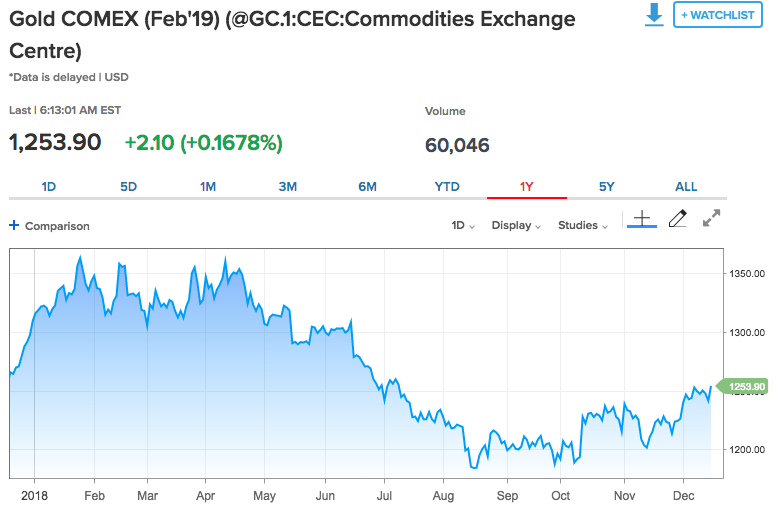This screenshot has width=779, height=515.
Task: Select the crosshair tool icon
Action: (641, 219)
